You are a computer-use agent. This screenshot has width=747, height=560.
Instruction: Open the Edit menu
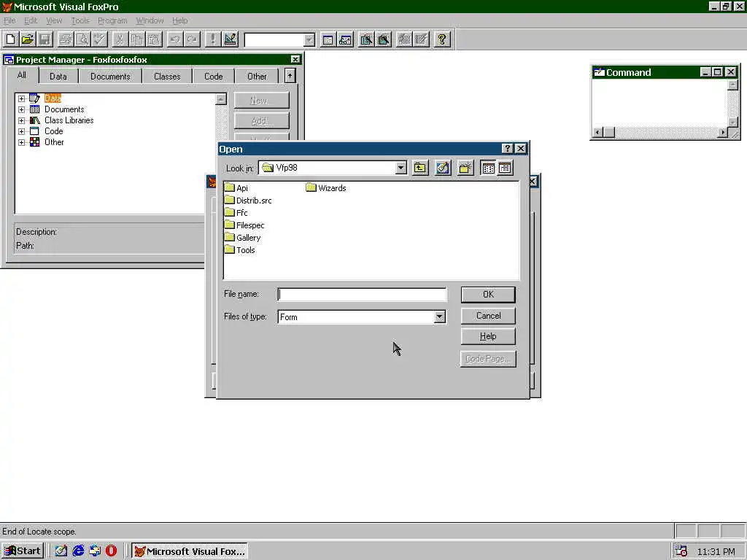pos(31,20)
